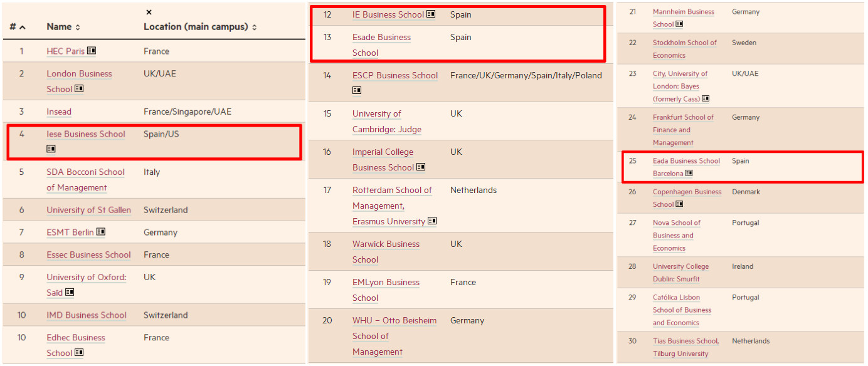Click the Spain/US location cell
The height and width of the screenshot is (366, 868).
[161, 133]
